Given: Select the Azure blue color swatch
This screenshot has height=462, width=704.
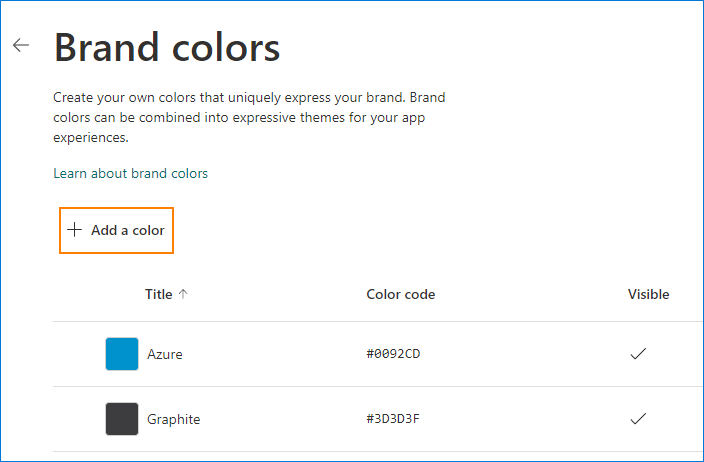Looking at the screenshot, I should point(122,354).
